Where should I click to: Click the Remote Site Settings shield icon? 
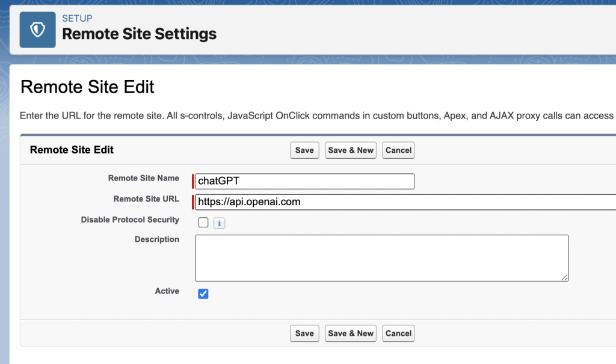[37, 29]
